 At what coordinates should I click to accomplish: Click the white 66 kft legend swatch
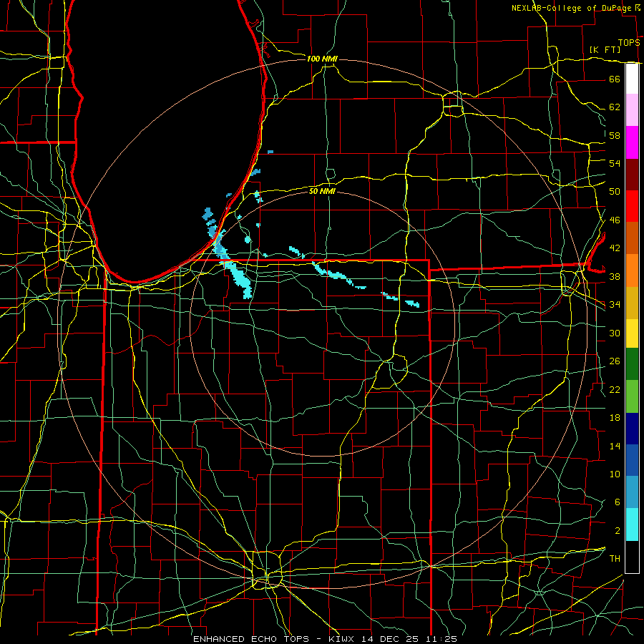click(632, 79)
